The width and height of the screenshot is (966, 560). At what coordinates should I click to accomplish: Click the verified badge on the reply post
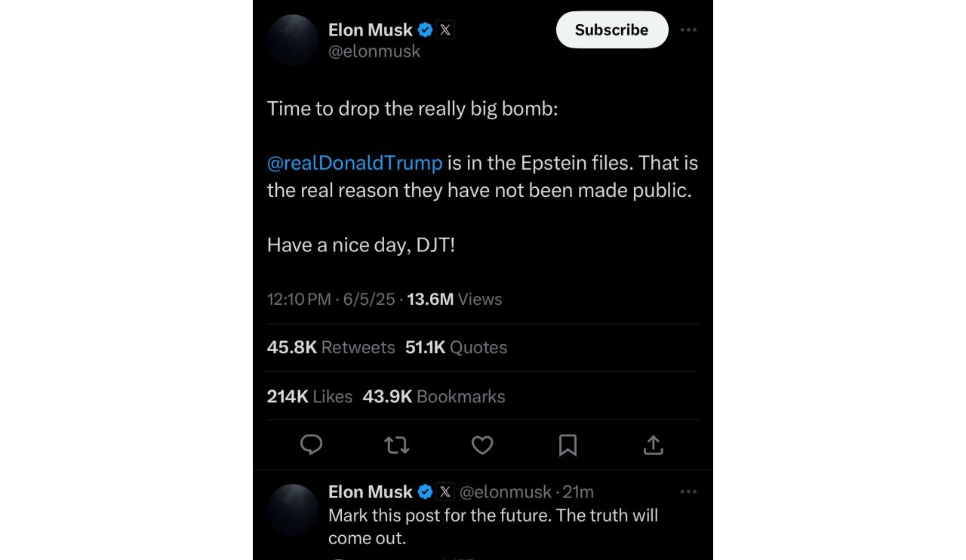(426, 492)
